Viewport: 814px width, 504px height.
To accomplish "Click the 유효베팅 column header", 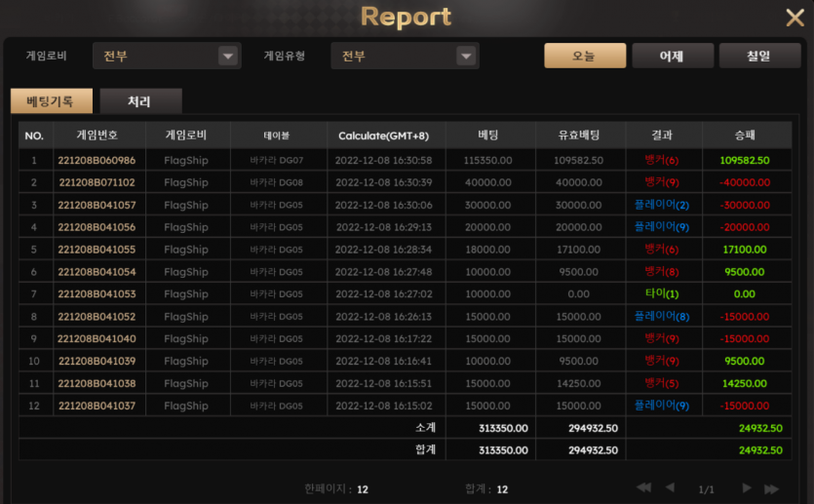I will (x=579, y=135).
